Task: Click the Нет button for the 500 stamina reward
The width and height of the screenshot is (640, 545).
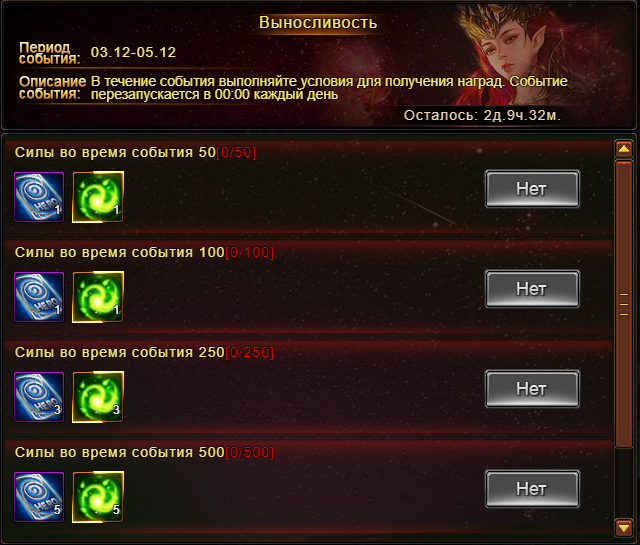Action: 532,489
